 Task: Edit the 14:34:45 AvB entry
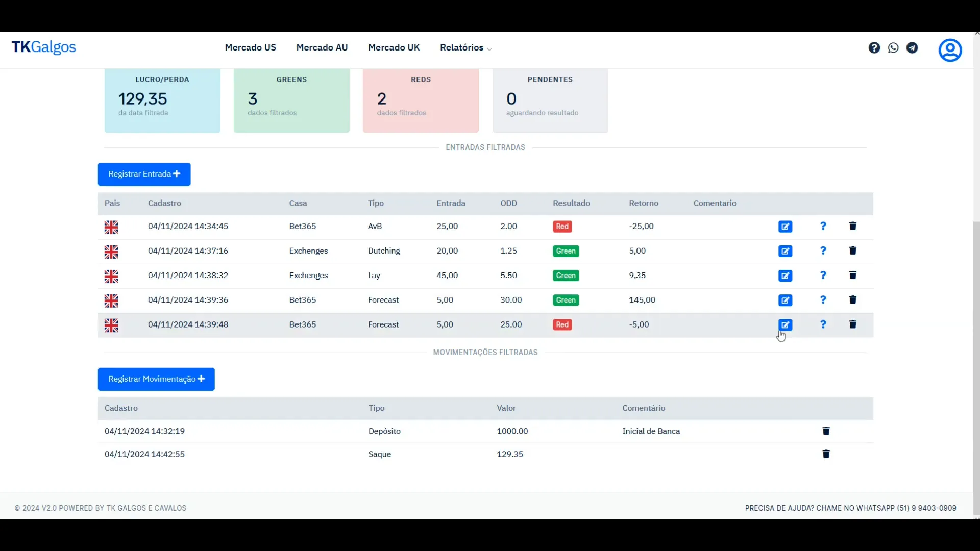click(x=785, y=227)
